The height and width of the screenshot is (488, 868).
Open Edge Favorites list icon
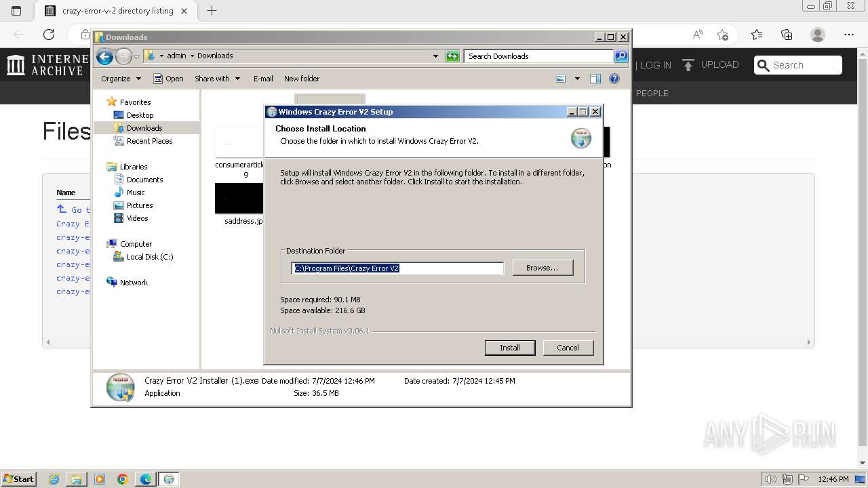pyautogui.click(x=757, y=35)
